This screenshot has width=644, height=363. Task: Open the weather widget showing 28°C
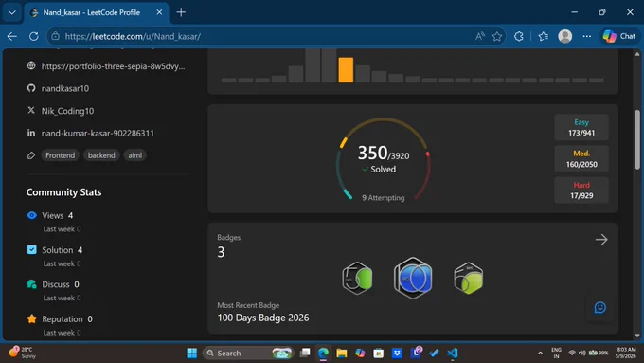(23, 353)
